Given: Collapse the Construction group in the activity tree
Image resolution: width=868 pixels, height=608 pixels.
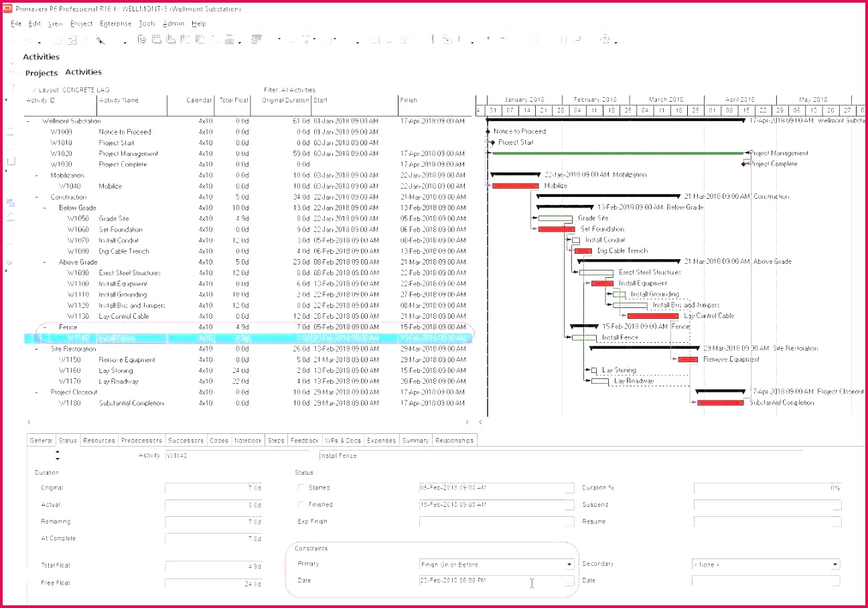Looking at the screenshot, I should pos(36,197).
